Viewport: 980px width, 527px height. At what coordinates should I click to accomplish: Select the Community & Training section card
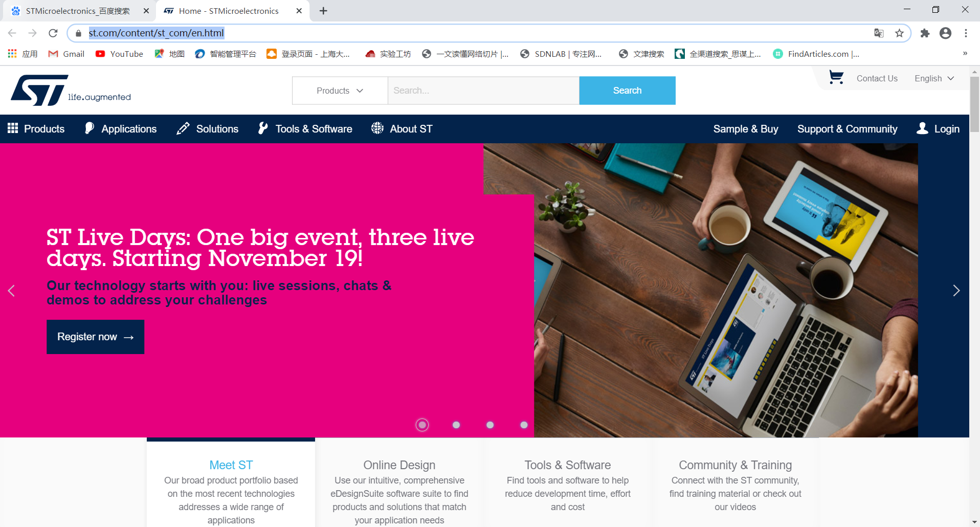pos(735,483)
